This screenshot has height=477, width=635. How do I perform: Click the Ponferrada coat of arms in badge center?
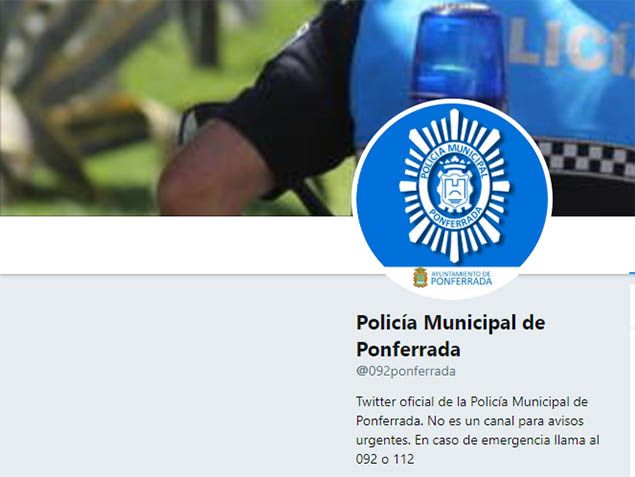(454, 186)
